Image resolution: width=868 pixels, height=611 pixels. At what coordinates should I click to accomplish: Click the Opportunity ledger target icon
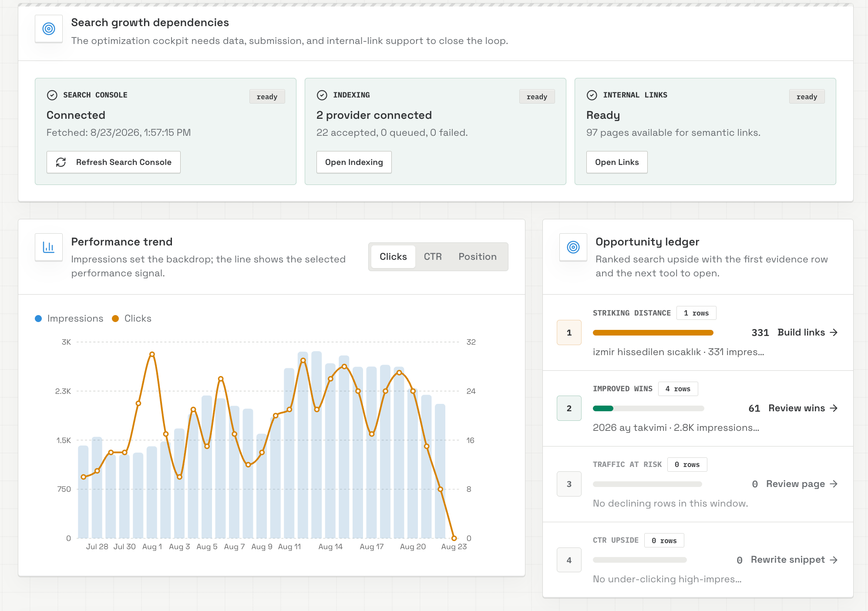pos(573,247)
